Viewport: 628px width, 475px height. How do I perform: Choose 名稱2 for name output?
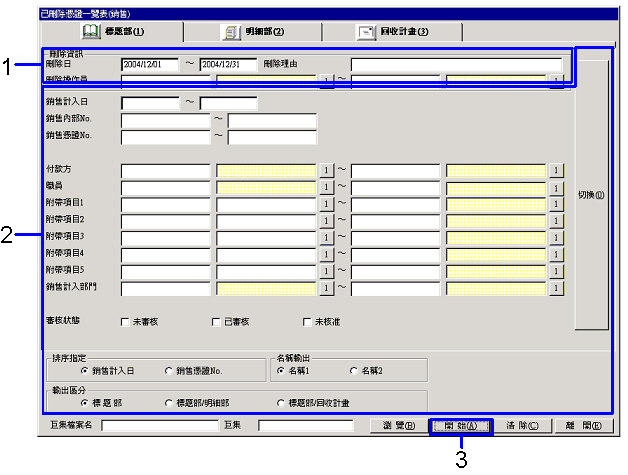(x=353, y=370)
